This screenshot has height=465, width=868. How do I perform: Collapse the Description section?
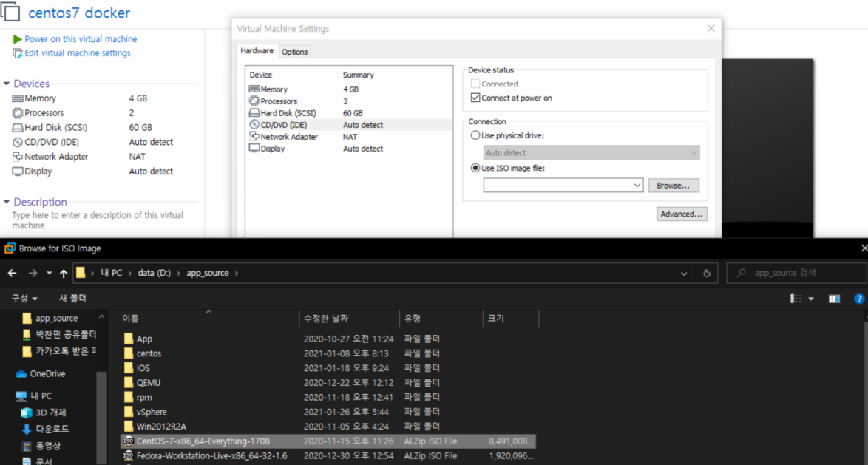coord(7,202)
